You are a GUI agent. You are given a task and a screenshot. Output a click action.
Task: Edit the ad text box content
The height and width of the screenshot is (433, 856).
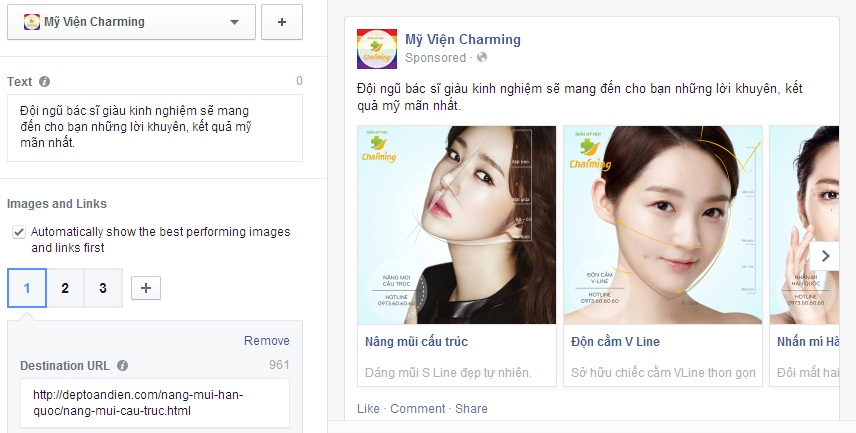pos(154,128)
